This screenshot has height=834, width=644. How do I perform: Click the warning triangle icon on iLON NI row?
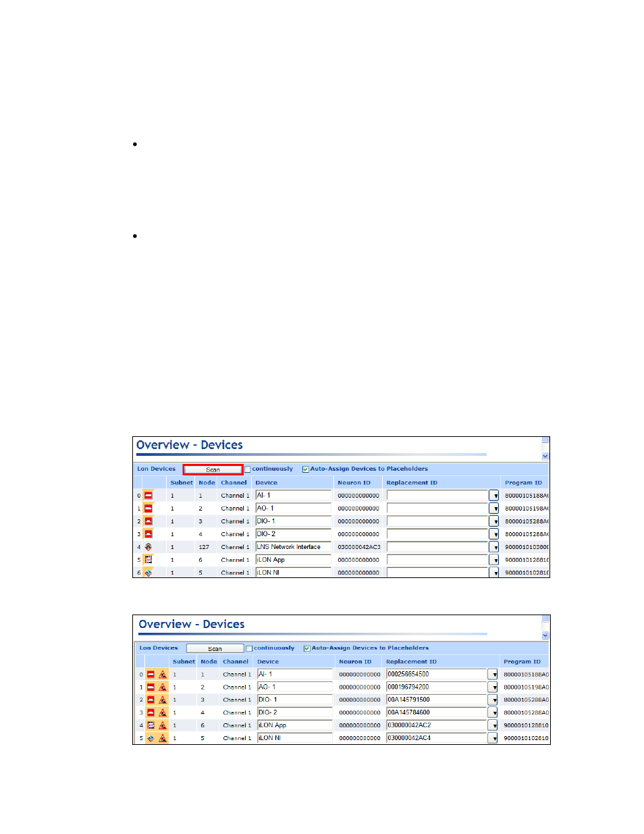click(x=163, y=739)
